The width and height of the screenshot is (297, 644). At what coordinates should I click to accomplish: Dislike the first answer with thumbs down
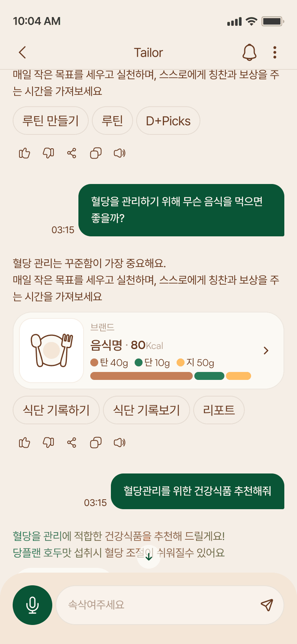coord(48,153)
